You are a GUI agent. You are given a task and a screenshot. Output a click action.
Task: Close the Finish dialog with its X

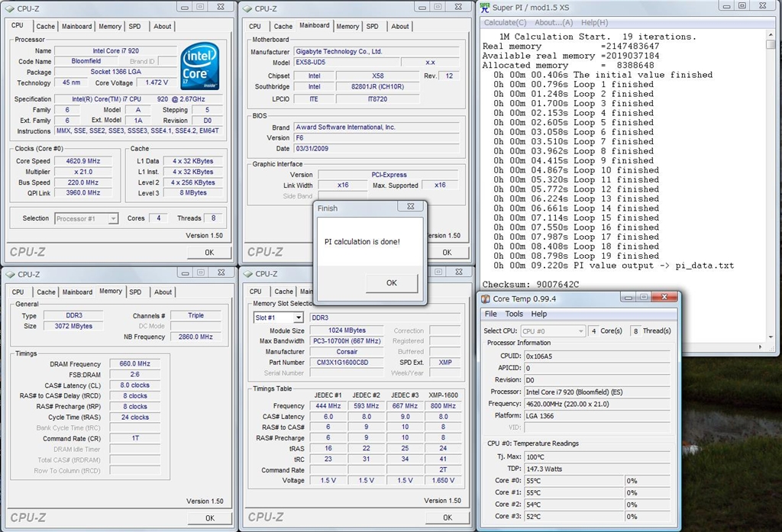click(410, 207)
